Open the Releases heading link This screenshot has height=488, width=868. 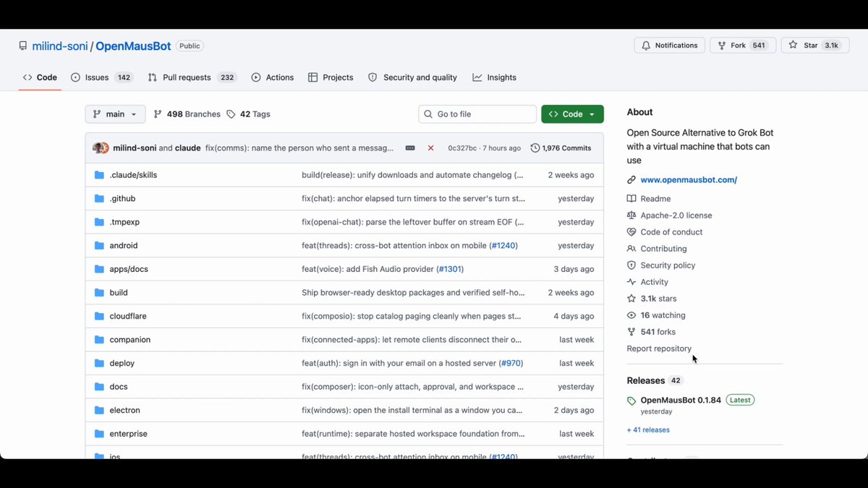(646, 380)
